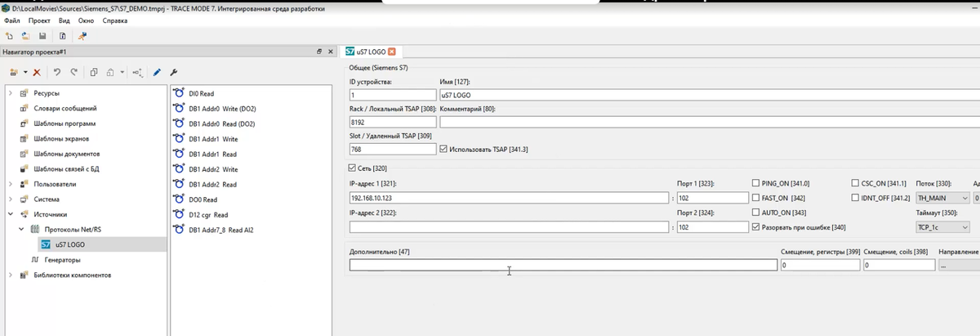Open the Файл menu
Viewport: 980px width, 336px height.
[x=12, y=20]
